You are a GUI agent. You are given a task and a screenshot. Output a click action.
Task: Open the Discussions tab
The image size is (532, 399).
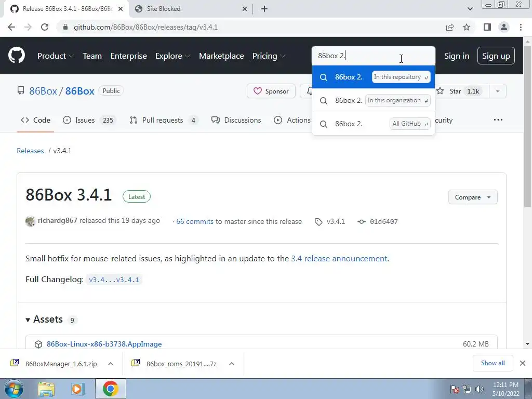coord(236,120)
